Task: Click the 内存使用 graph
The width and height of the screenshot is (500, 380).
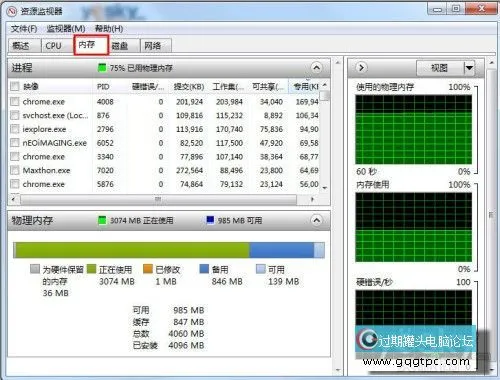Action: [x=414, y=227]
